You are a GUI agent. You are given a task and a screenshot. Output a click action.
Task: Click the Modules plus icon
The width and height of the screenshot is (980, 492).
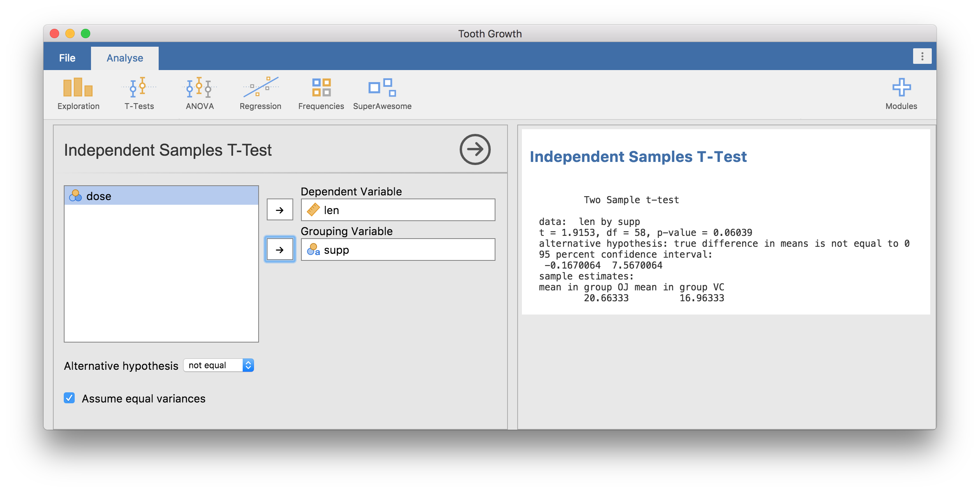coord(901,88)
